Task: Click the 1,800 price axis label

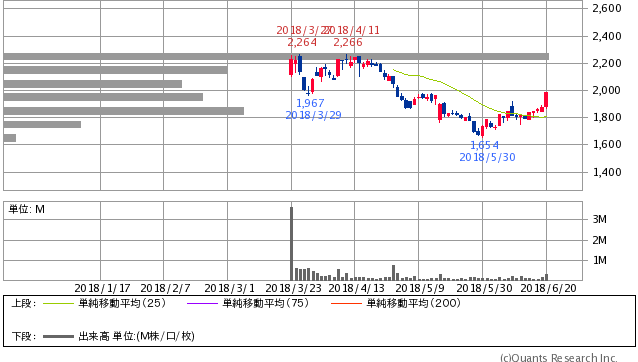Action: pyautogui.click(x=607, y=117)
